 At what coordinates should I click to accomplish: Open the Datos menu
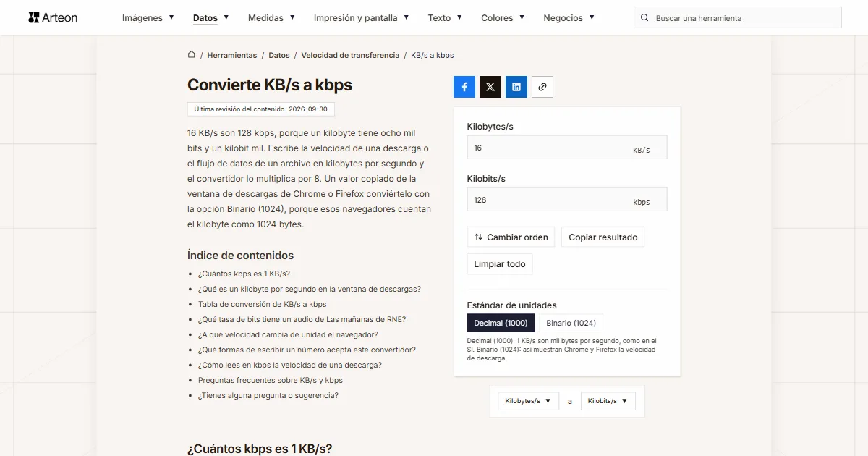(210, 18)
